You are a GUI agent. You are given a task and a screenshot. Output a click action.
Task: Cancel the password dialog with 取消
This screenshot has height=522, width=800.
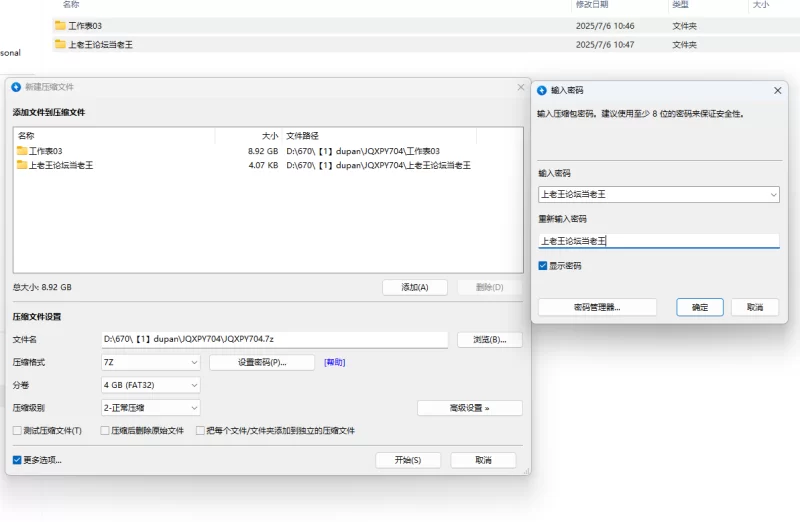pyautogui.click(x=755, y=307)
